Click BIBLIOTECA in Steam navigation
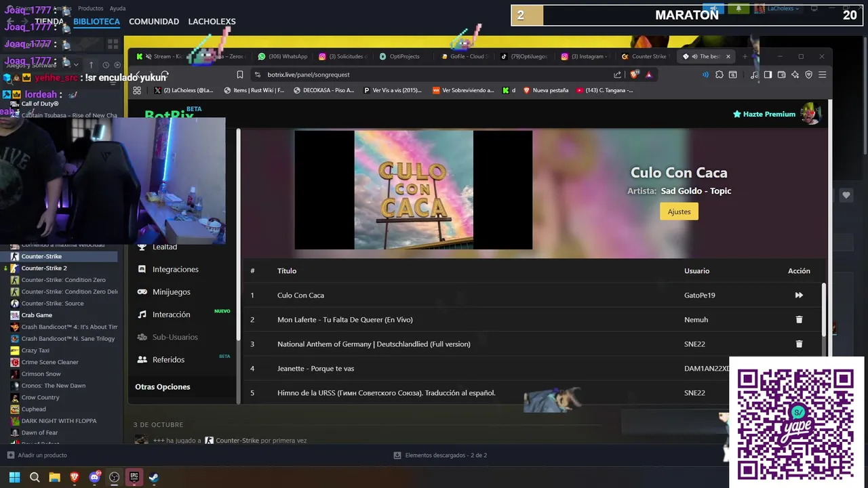This screenshot has width=868, height=488. point(97,22)
